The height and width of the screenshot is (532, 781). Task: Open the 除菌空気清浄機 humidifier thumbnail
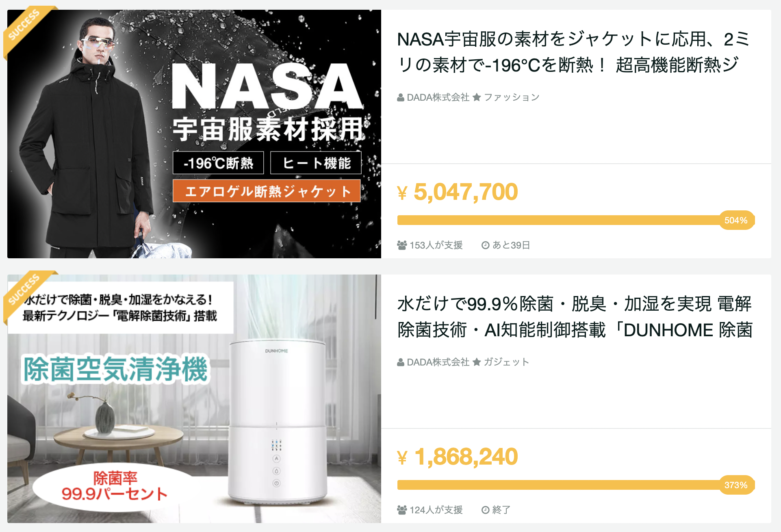click(194, 399)
